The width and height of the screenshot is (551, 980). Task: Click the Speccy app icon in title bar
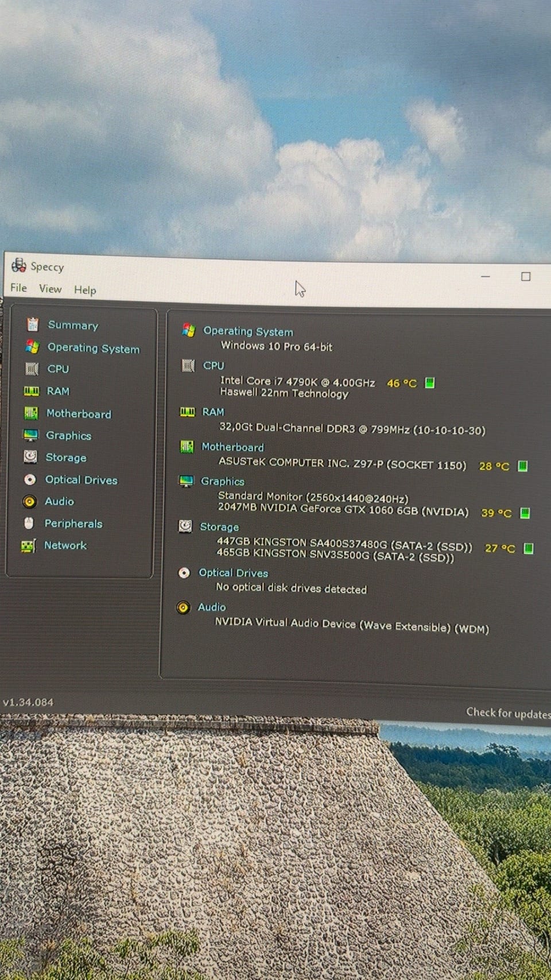[19, 265]
